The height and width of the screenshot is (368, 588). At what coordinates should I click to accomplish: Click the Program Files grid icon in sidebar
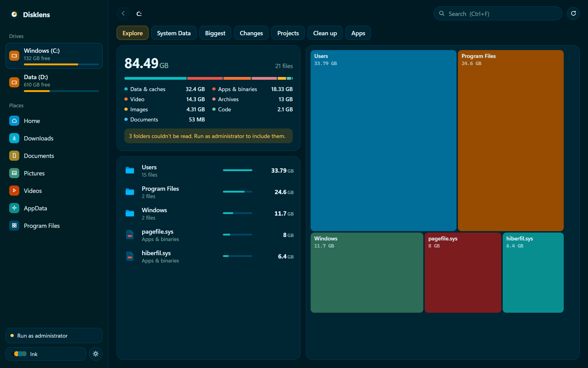[14, 226]
